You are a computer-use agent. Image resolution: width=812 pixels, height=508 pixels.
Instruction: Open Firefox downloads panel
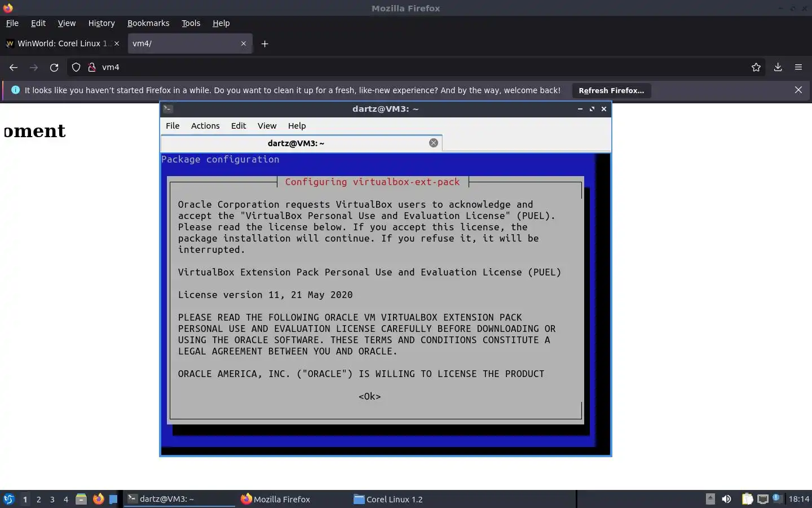coord(778,67)
